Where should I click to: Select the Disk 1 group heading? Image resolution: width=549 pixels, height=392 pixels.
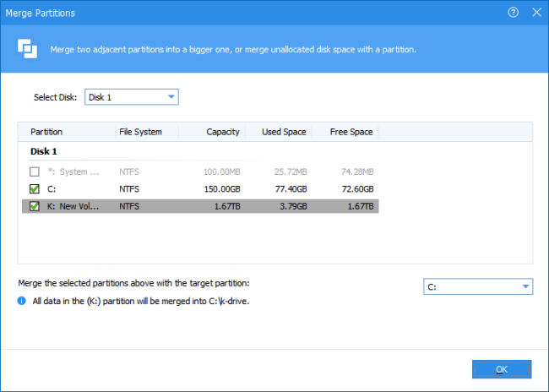click(x=44, y=151)
